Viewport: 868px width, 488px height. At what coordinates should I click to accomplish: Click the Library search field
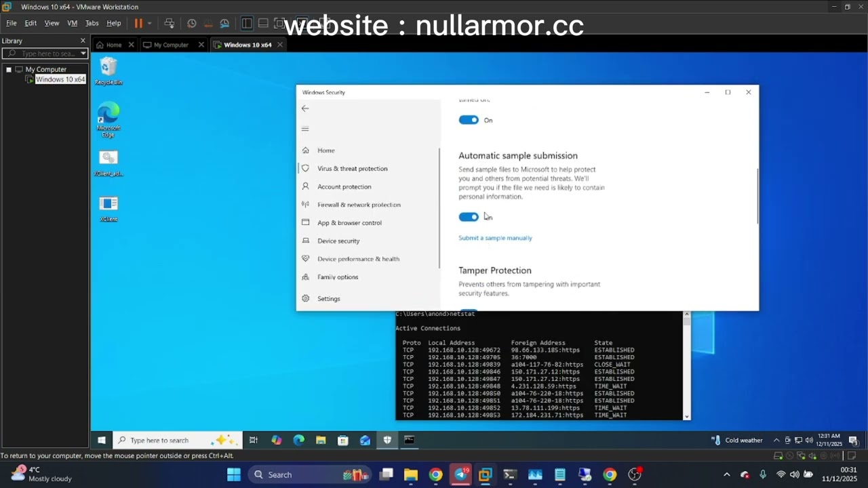click(x=45, y=54)
